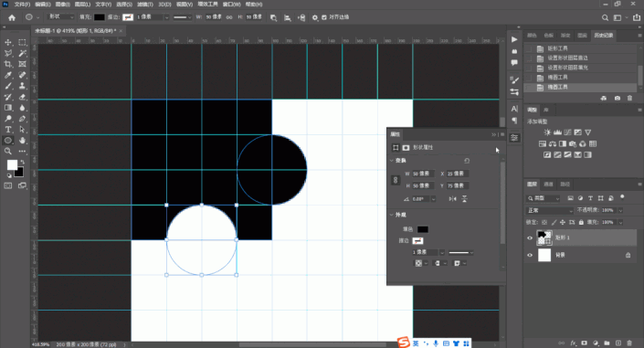Viewport: 644px width, 348px height.
Task: Click the foreground color swatch
Action: pos(12,164)
